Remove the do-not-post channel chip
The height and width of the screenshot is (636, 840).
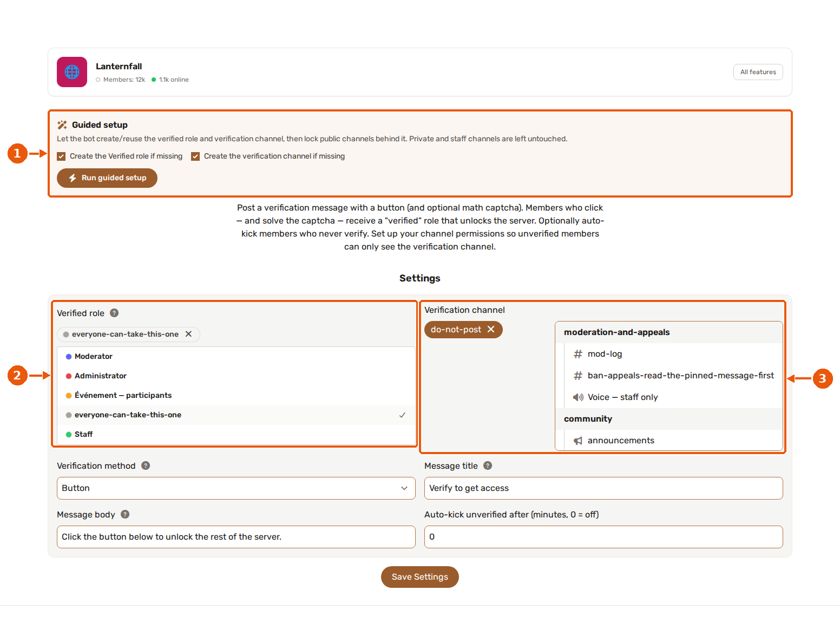coord(491,329)
